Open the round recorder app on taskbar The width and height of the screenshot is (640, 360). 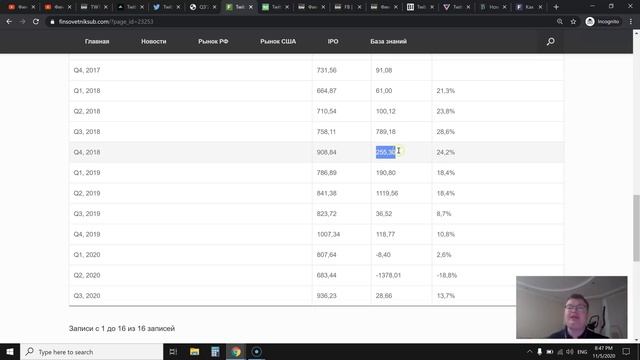(257, 352)
